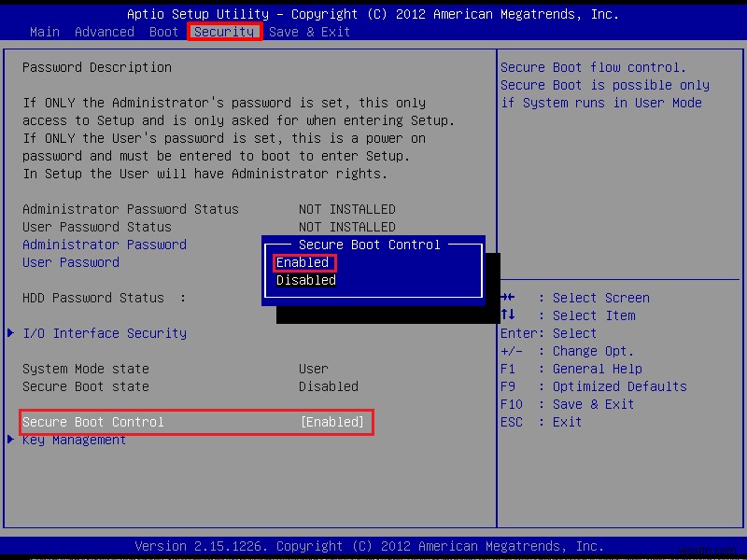
Task: Go to Save & Exit tab
Action: (309, 32)
